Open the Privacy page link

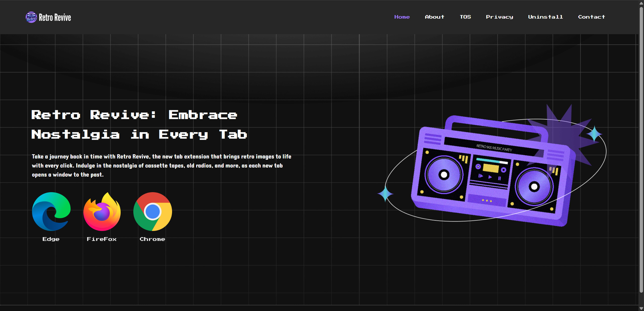coord(499,17)
